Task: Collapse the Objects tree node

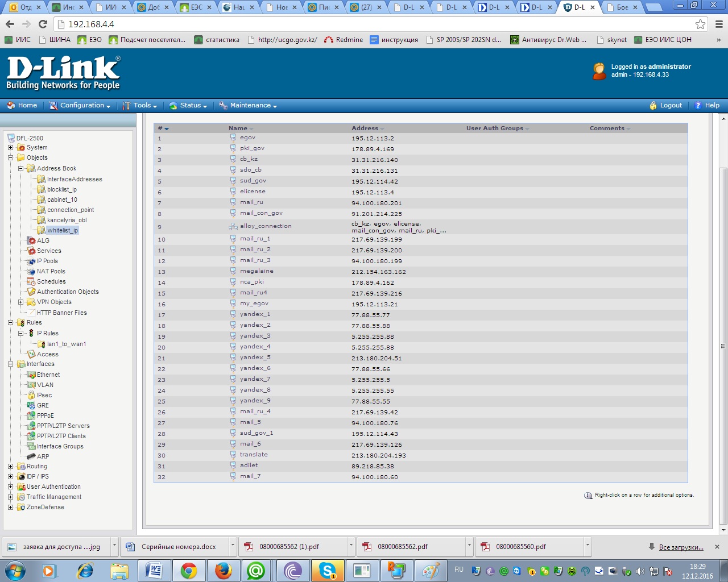Action: point(10,158)
